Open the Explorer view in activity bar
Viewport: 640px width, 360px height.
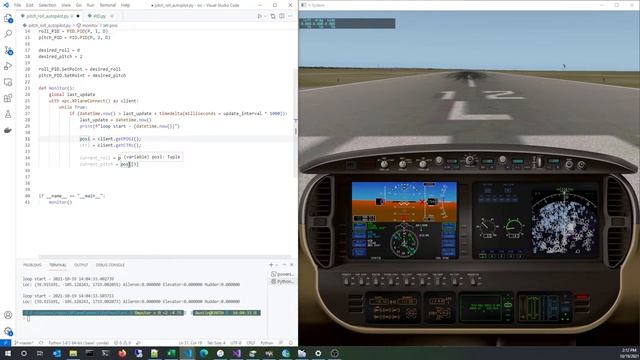(8, 18)
